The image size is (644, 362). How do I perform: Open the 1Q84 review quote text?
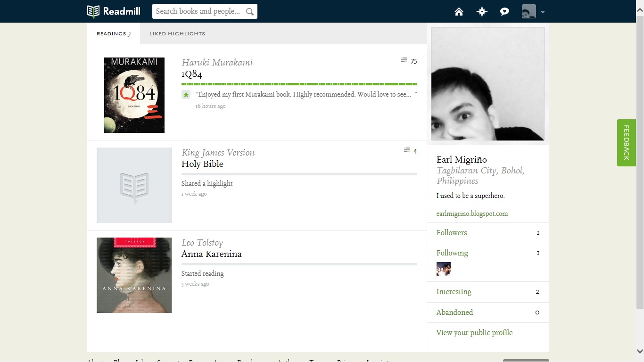tap(306, 94)
